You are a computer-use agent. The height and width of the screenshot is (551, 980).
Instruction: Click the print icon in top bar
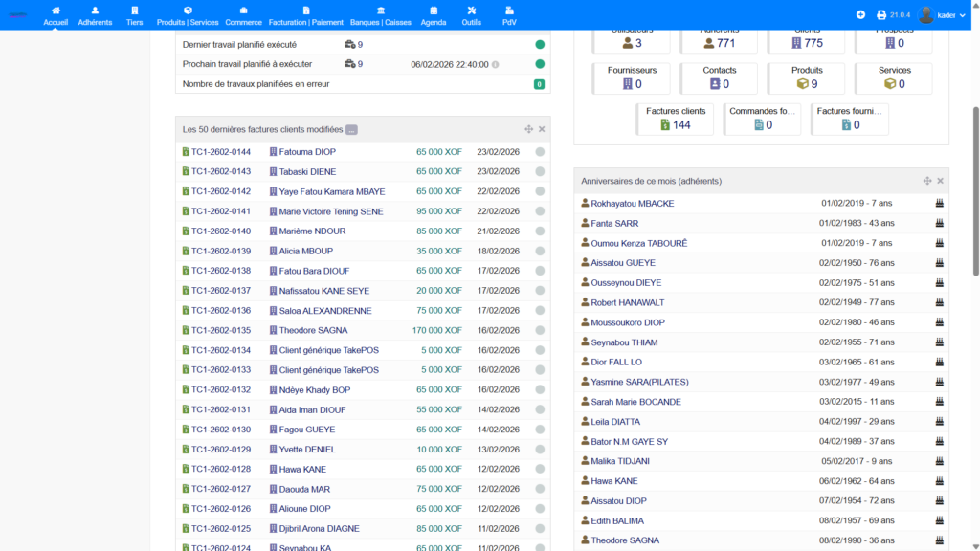pos(880,15)
